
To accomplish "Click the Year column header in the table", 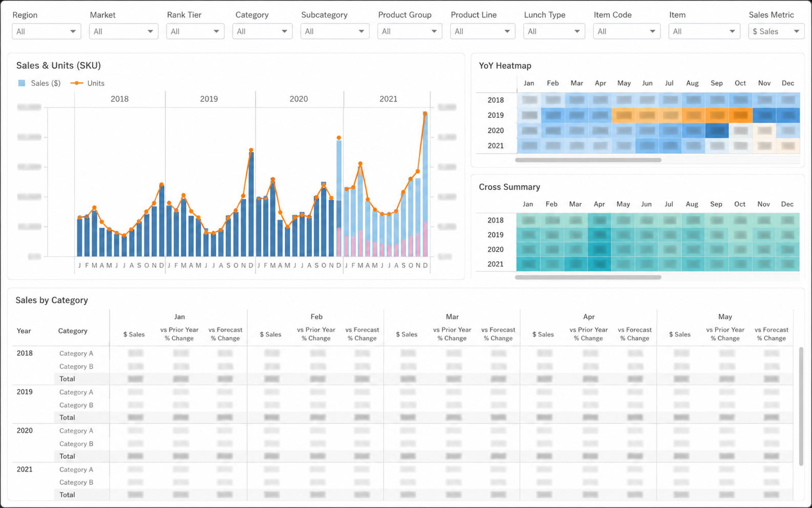I will click(24, 331).
